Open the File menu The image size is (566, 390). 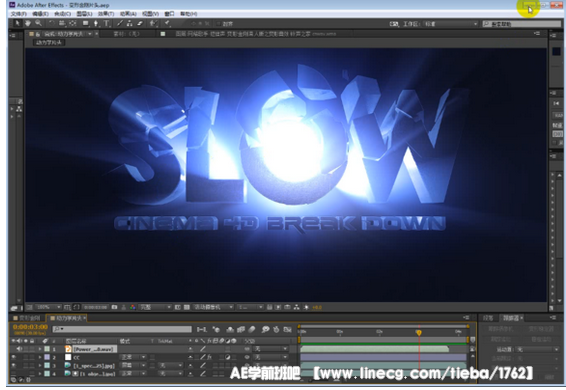[x=18, y=14]
